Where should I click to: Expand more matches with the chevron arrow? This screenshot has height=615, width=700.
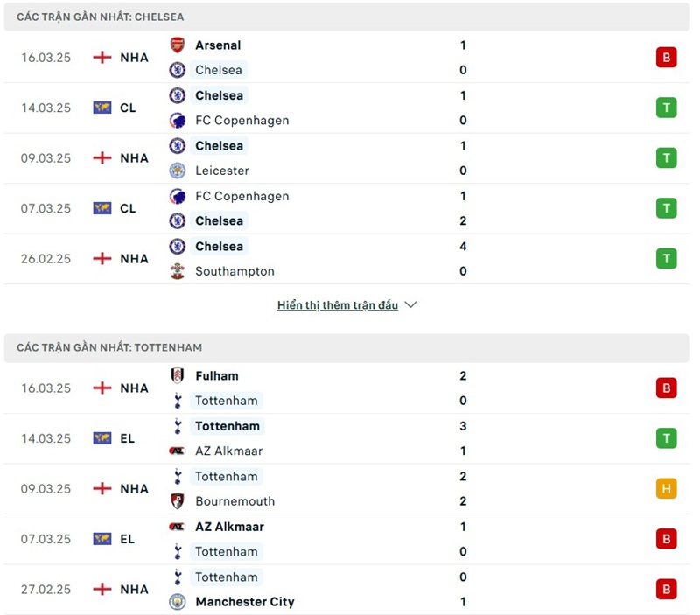(x=411, y=305)
